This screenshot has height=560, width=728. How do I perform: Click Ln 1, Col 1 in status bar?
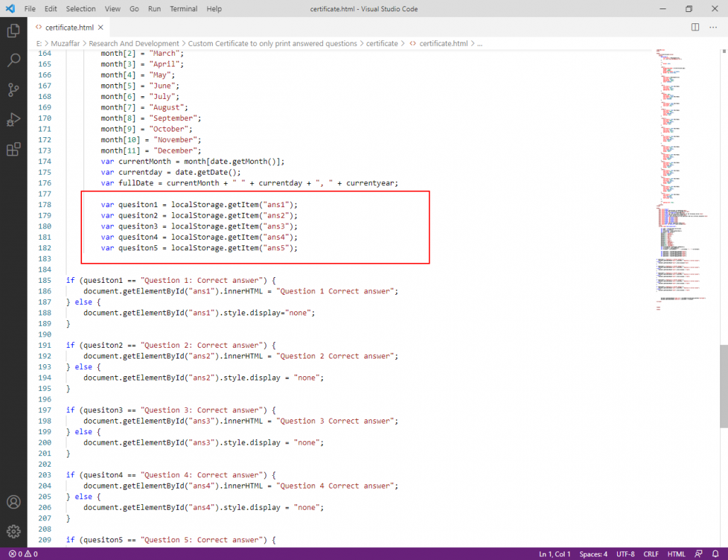point(555,554)
